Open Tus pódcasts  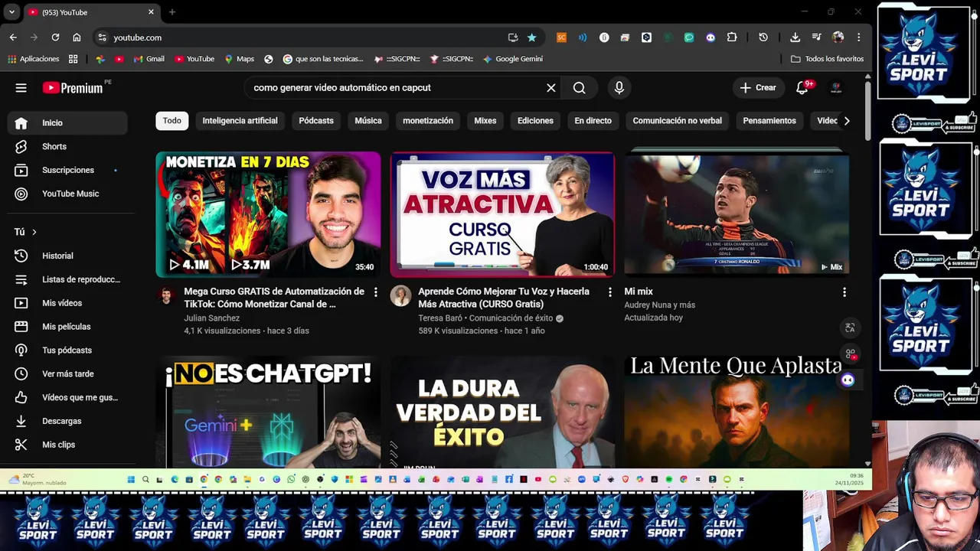click(x=67, y=350)
